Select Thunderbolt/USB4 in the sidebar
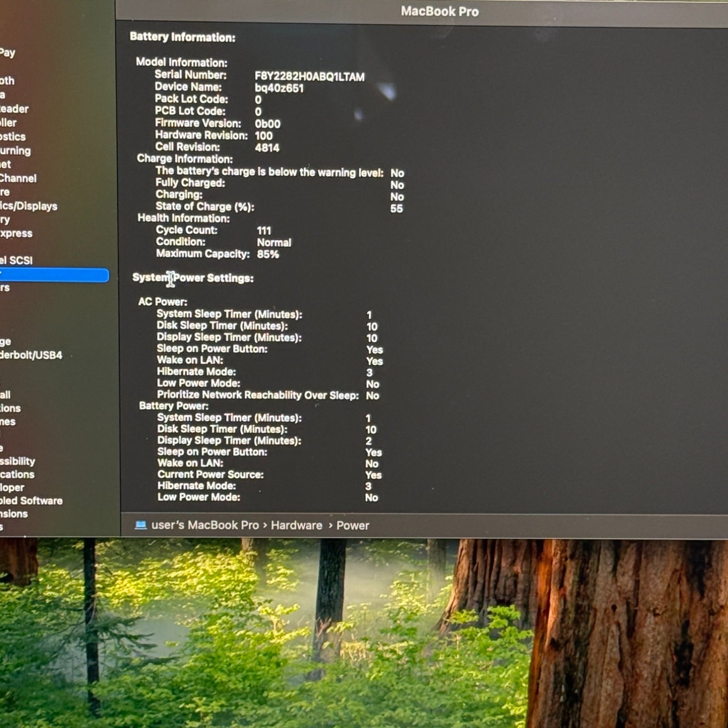This screenshot has height=728, width=728. coord(31,355)
